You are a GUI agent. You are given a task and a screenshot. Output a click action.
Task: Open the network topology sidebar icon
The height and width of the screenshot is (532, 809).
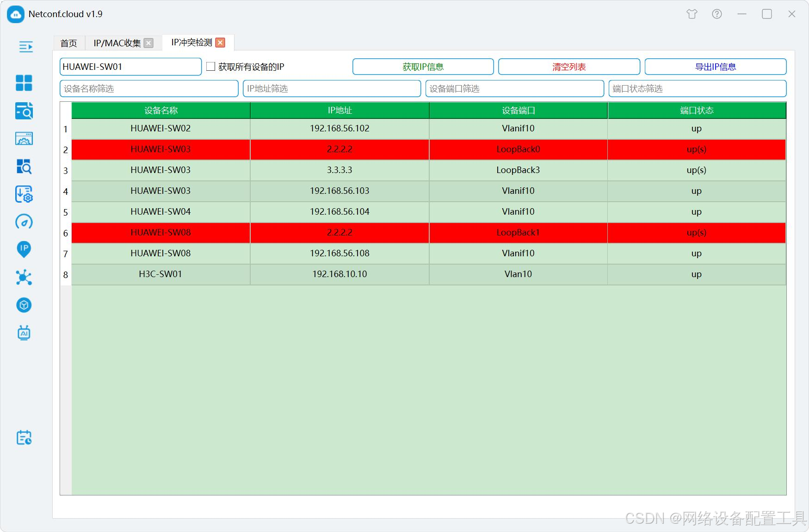click(24, 278)
